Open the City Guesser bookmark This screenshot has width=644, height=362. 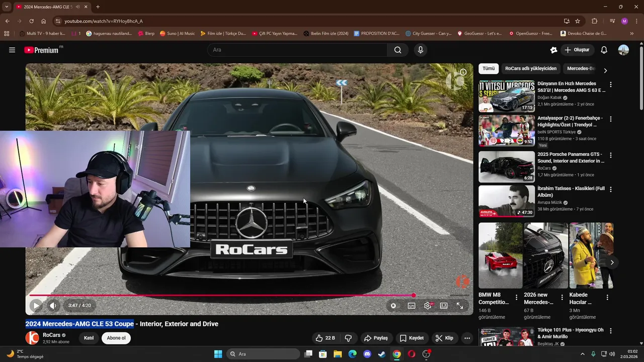pyautogui.click(x=429, y=34)
